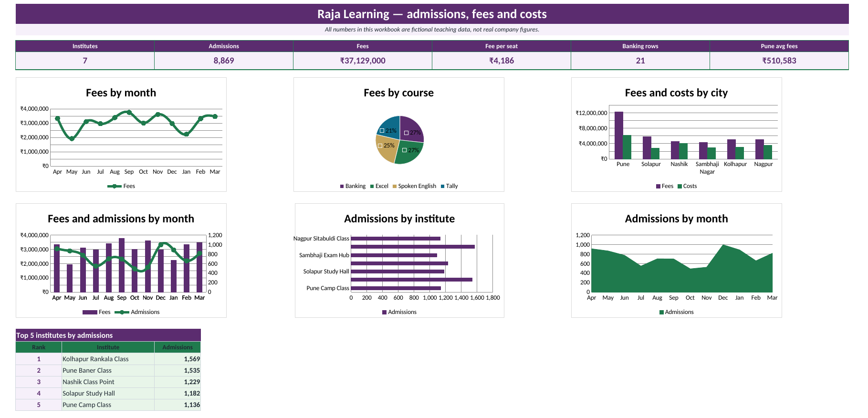
Task: Select the purple Pune Fees bar in city chart
Action: click(619, 135)
